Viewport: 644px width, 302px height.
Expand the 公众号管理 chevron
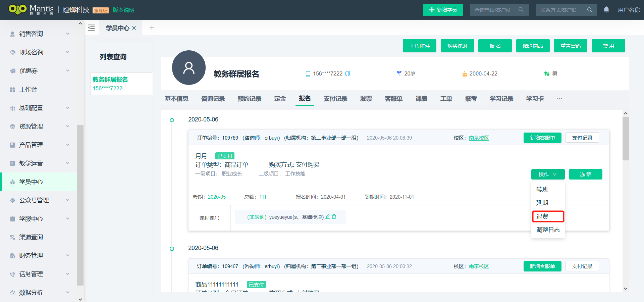[67, 200]
